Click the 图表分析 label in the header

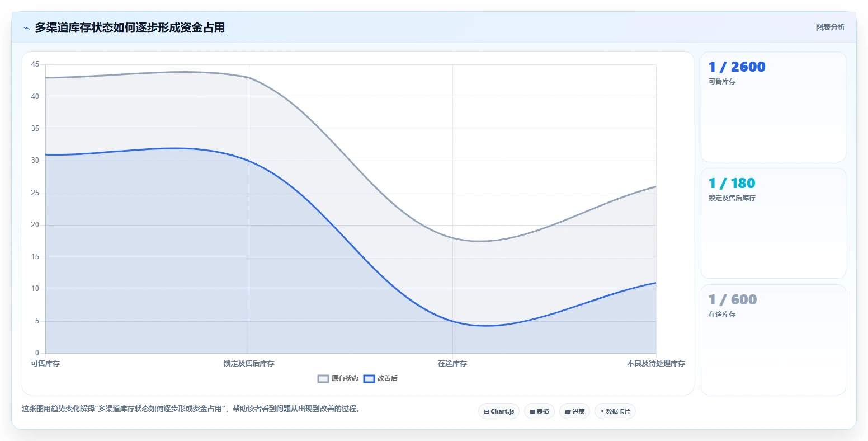[830, 27]
